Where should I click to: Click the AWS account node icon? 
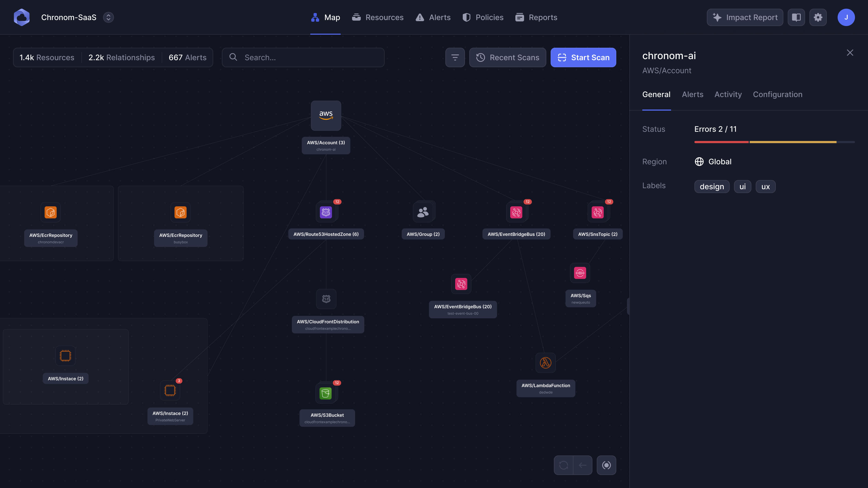(325, 115)
